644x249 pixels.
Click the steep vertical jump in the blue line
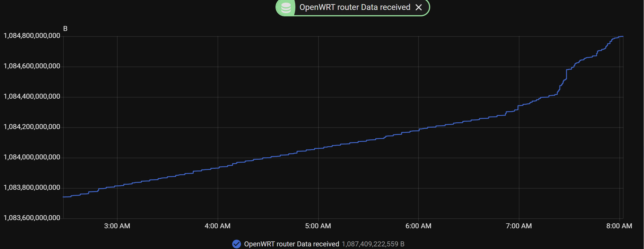[x=566, y=74]
